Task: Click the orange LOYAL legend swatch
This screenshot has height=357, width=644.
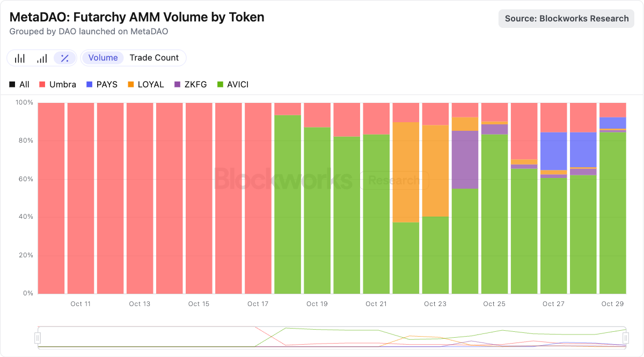Action: click(130, 85)
